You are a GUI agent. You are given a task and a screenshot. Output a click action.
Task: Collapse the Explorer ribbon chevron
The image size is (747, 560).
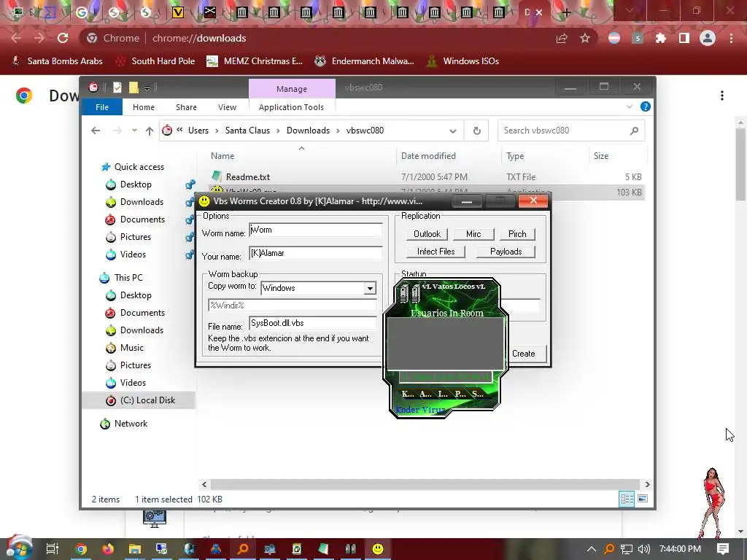click(x=630, y=106)
